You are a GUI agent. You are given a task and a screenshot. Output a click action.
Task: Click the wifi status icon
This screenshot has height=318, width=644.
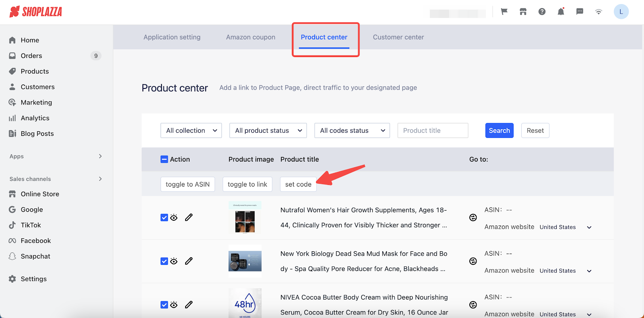pos(599,12)
